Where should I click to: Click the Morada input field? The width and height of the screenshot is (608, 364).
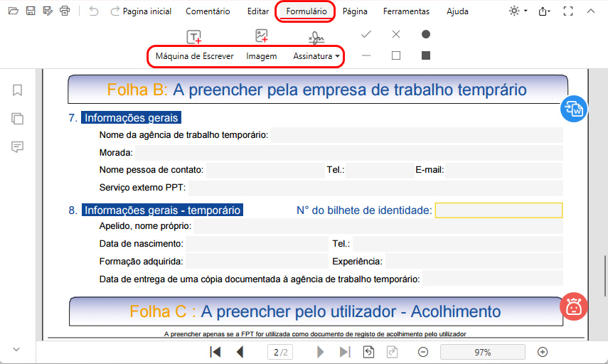point(349,153)
